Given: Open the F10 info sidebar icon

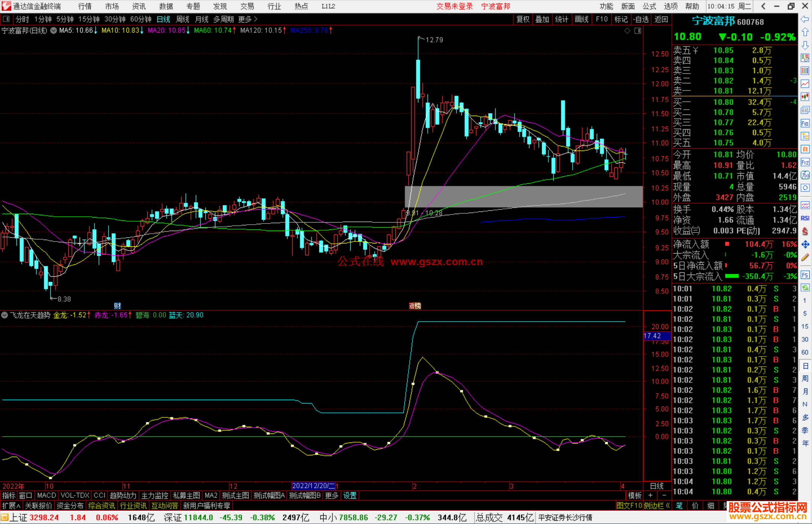Looking at the screenshot, I should (x=805, y=123).
